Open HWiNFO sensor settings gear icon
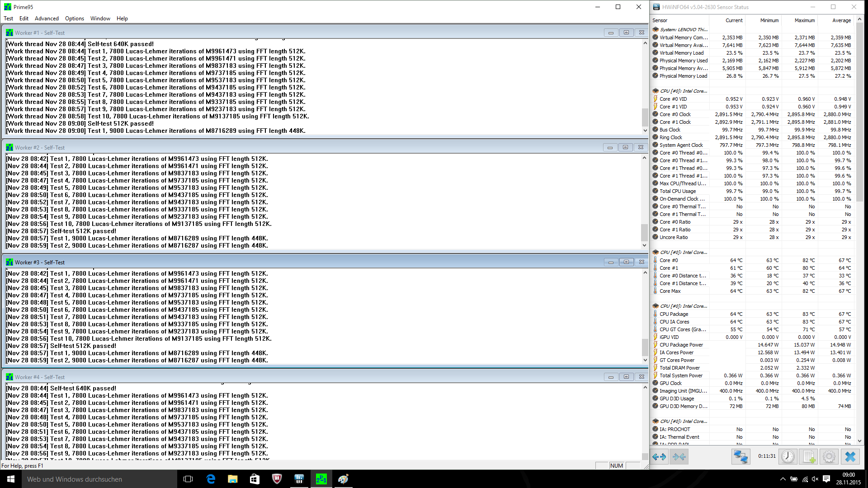868x488 pixels. click(x=829, y=457)
